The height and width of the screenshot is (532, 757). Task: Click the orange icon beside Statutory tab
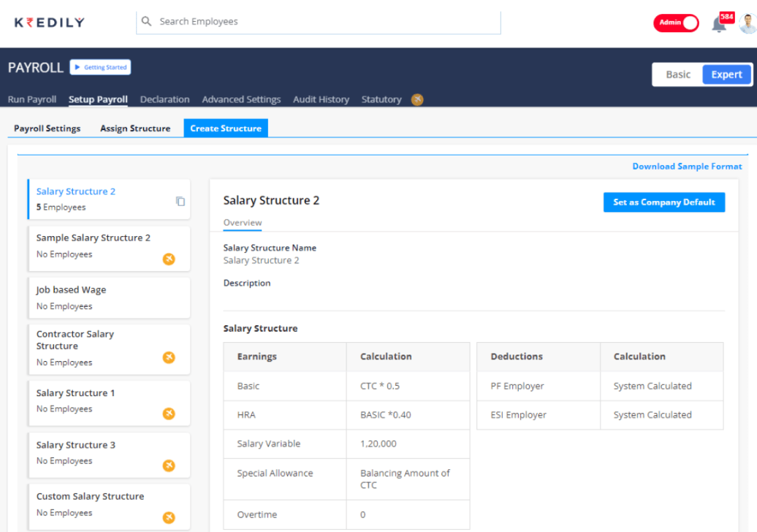tap(417, 99)
